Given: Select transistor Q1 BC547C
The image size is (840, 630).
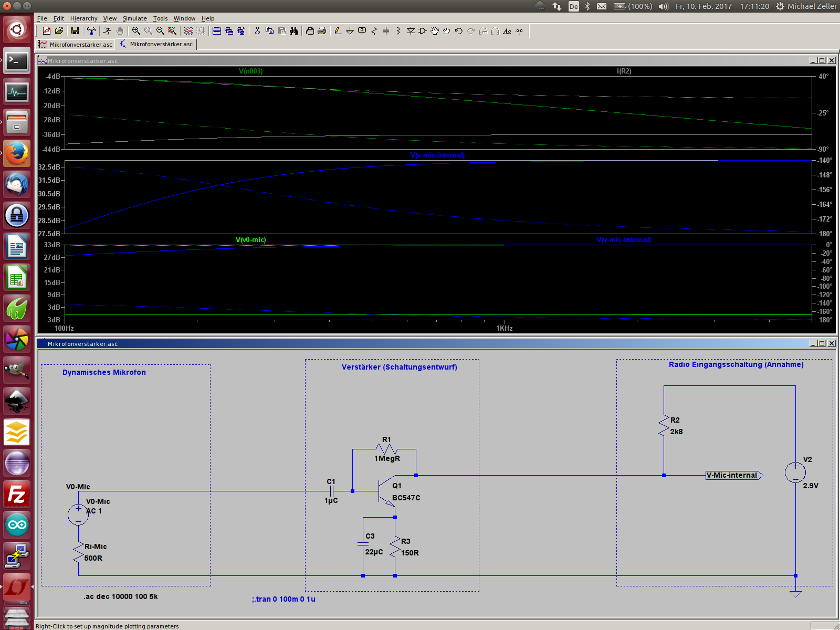Looking at the screenshot, I should (387, 491).
